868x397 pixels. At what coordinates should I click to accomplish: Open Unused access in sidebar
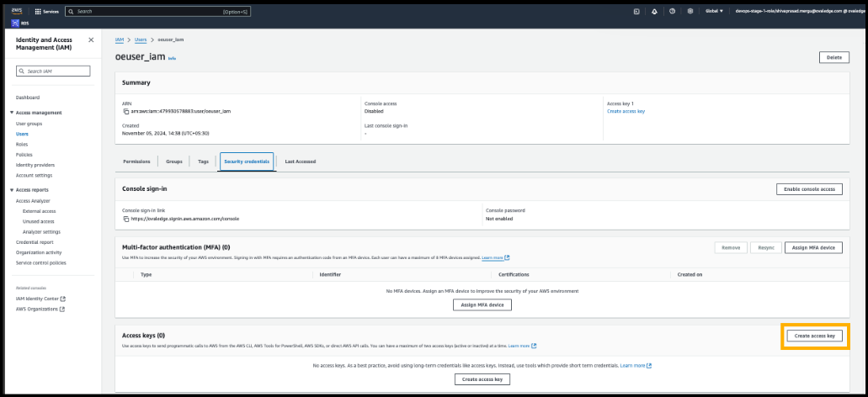click(x=38, y=221)
